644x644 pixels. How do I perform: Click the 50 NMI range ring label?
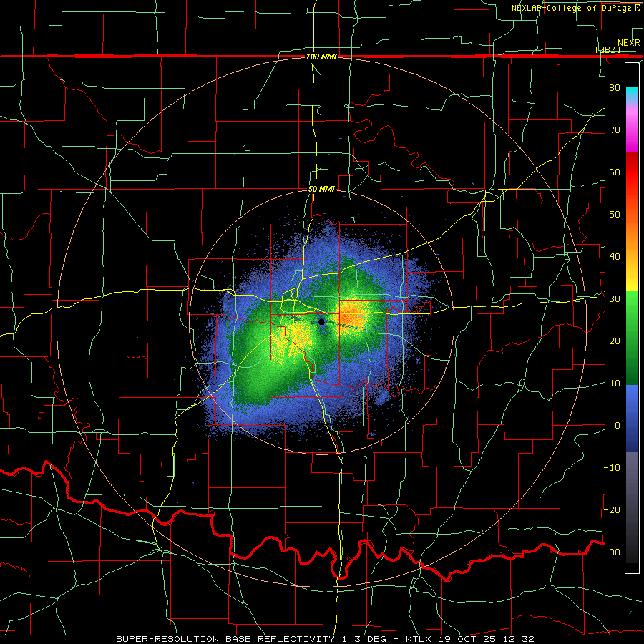321,190
